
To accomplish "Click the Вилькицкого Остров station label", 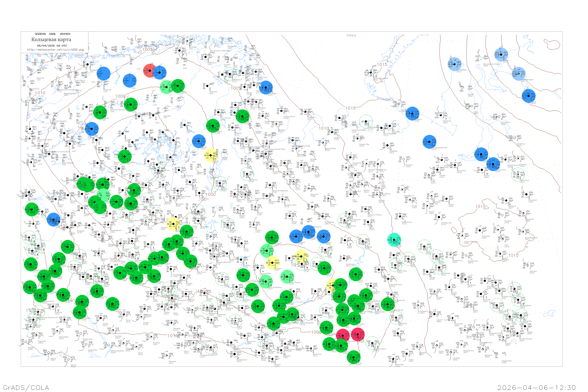I will pyautogui.click(x=492, y=64).
